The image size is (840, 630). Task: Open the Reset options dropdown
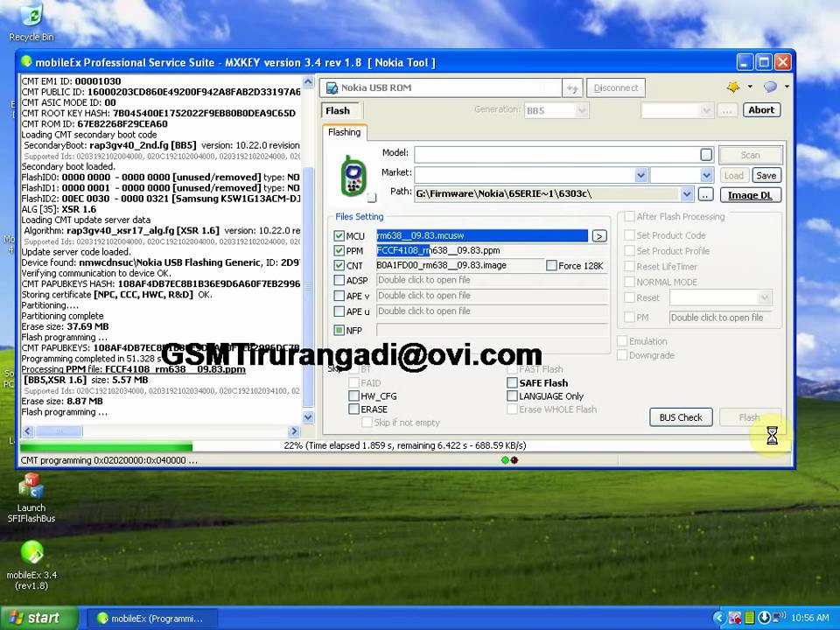point(765,297)
